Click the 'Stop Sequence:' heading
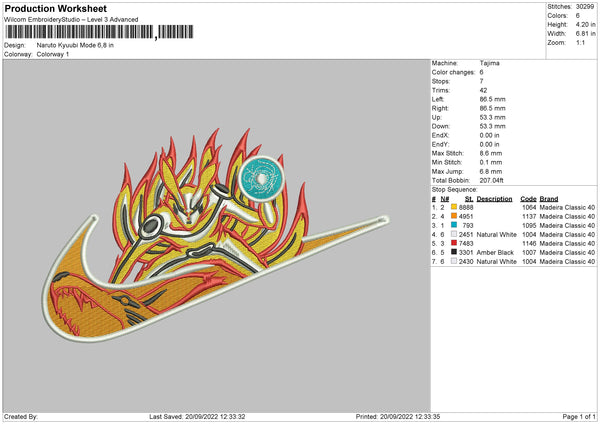 click(455, 190)
